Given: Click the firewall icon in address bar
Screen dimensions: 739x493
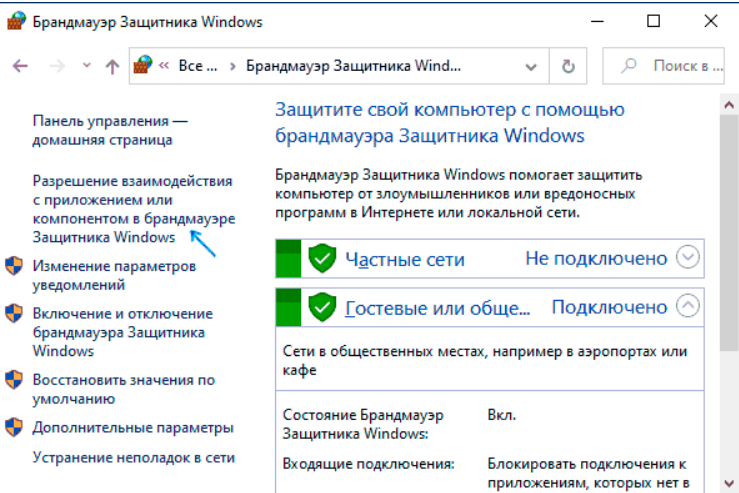Looking at the screenshot, I should click(143, 67).
